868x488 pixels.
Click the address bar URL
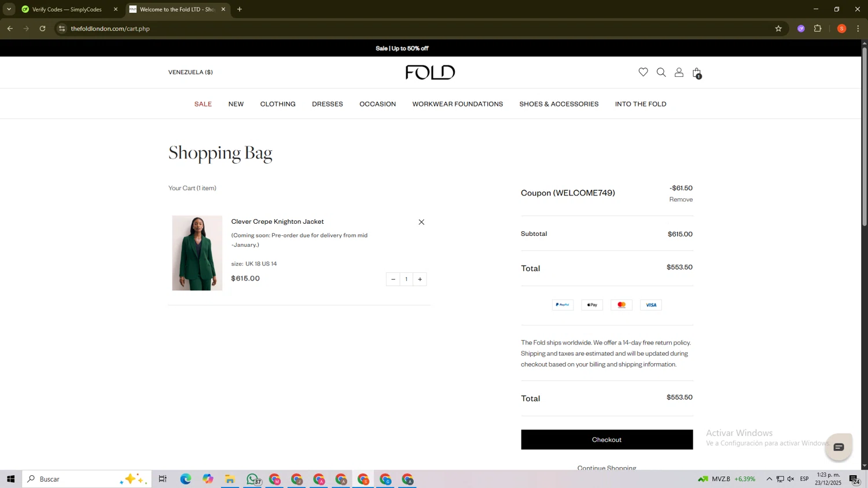111,28
